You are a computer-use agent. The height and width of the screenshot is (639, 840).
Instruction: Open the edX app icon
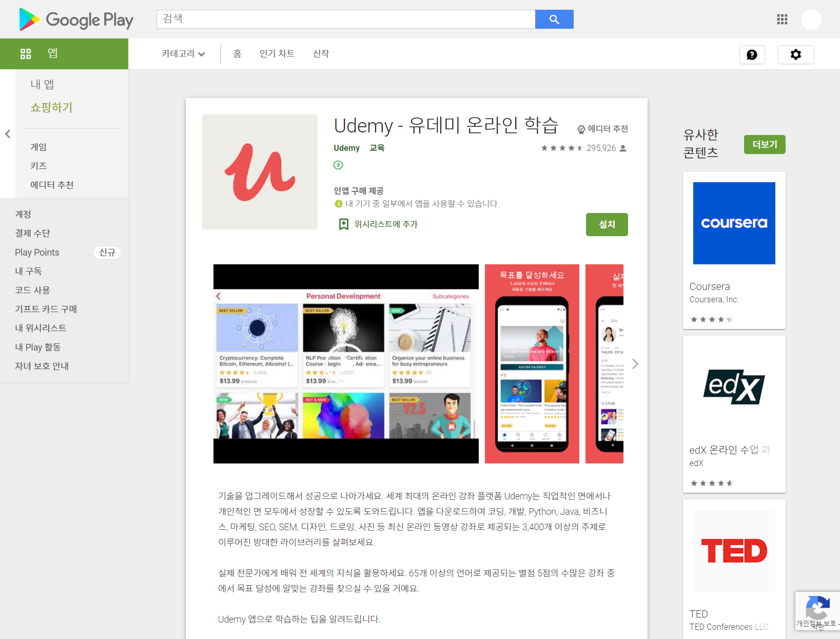tap(734, 387)
